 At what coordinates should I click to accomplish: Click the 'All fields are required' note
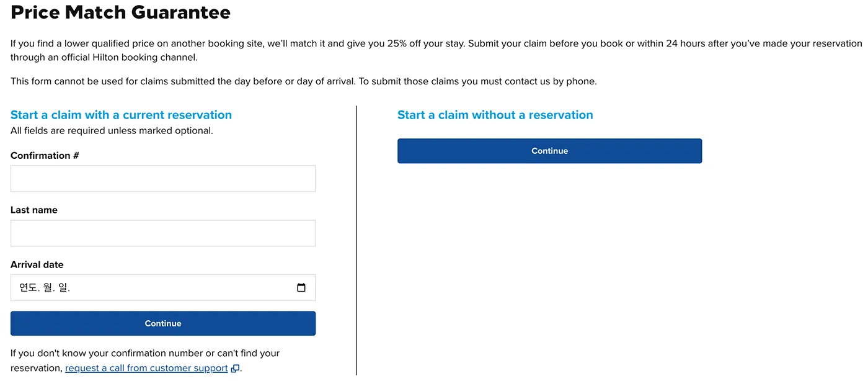coord(112,131)
